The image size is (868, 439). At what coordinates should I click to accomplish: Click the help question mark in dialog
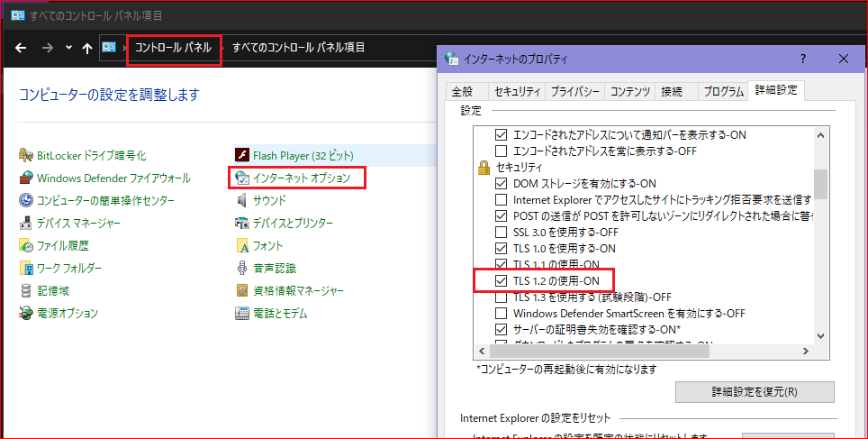[x=803, y=59]
